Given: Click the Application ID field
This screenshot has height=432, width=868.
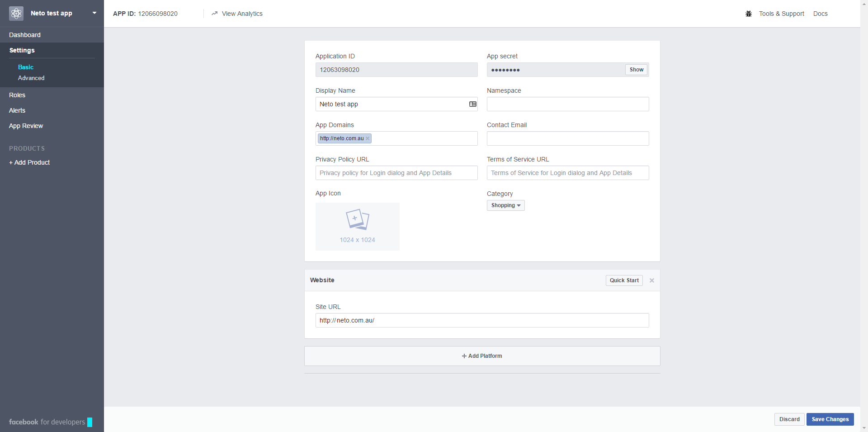Looking at the screenshot, I should click(396, 70).
